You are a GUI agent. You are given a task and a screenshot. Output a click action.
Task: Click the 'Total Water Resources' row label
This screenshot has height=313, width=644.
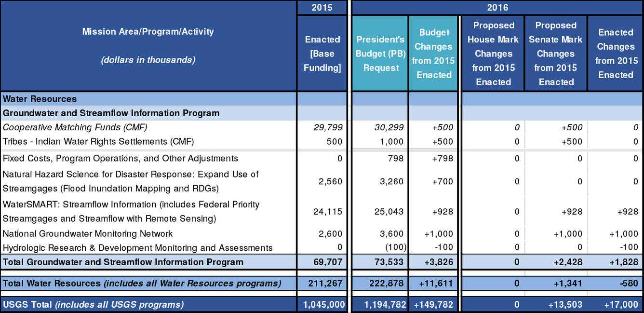pyautogui.click(x=142, y=283)
